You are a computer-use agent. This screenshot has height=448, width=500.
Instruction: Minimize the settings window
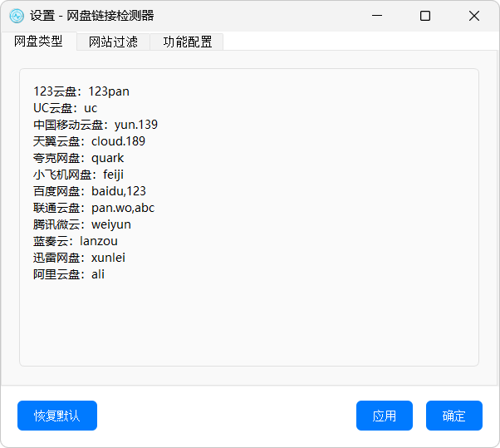377,16
